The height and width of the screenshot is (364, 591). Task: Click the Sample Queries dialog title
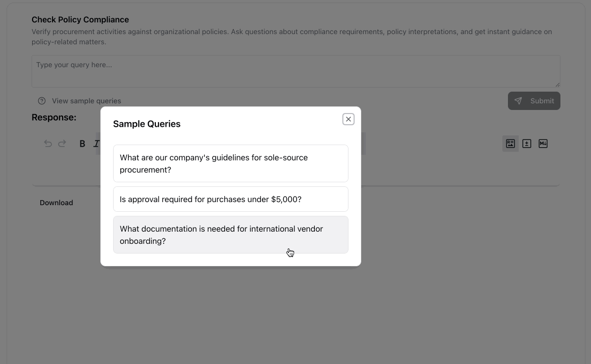[147, 124]
